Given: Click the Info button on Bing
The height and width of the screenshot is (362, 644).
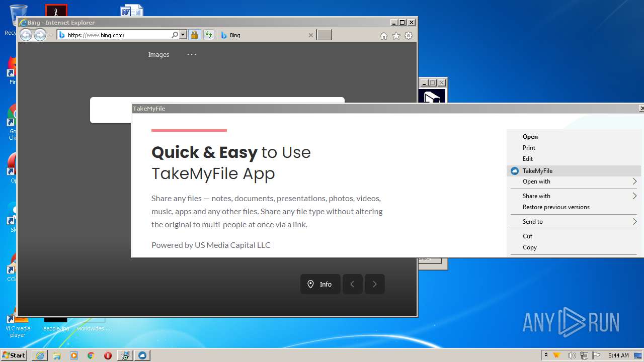Looking at the screenshot, I should tap(320, 284).
